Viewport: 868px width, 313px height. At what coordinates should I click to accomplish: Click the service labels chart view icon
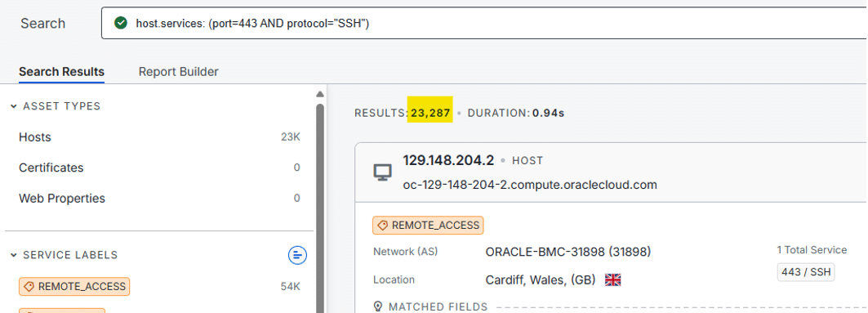[x=298, y=256]
